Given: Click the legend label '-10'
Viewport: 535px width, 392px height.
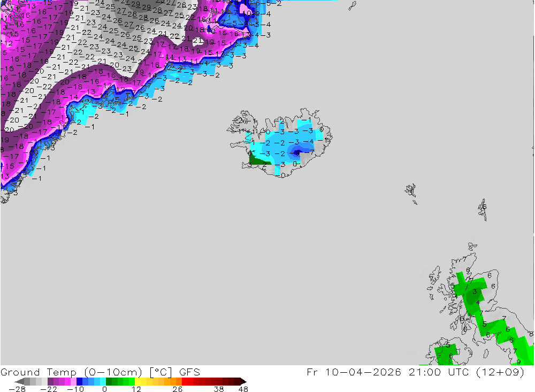Looking at the screenshot, I should pyautogui.click(x=75, y=389).
